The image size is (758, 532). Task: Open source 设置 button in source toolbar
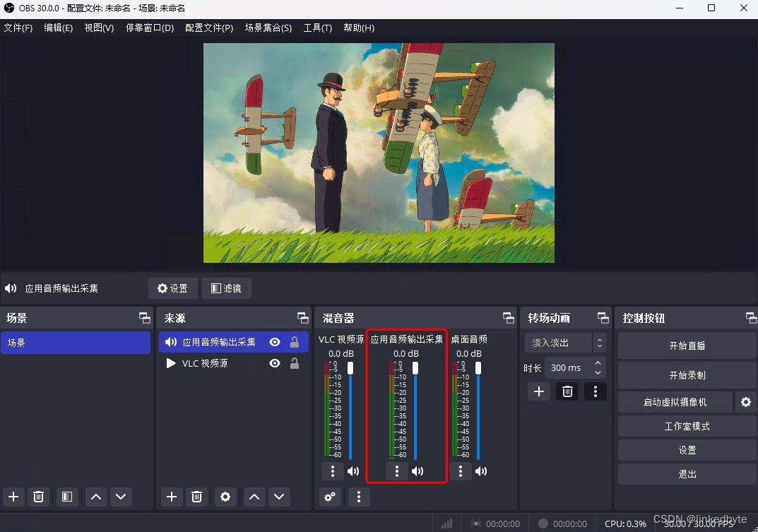point(172,288)
